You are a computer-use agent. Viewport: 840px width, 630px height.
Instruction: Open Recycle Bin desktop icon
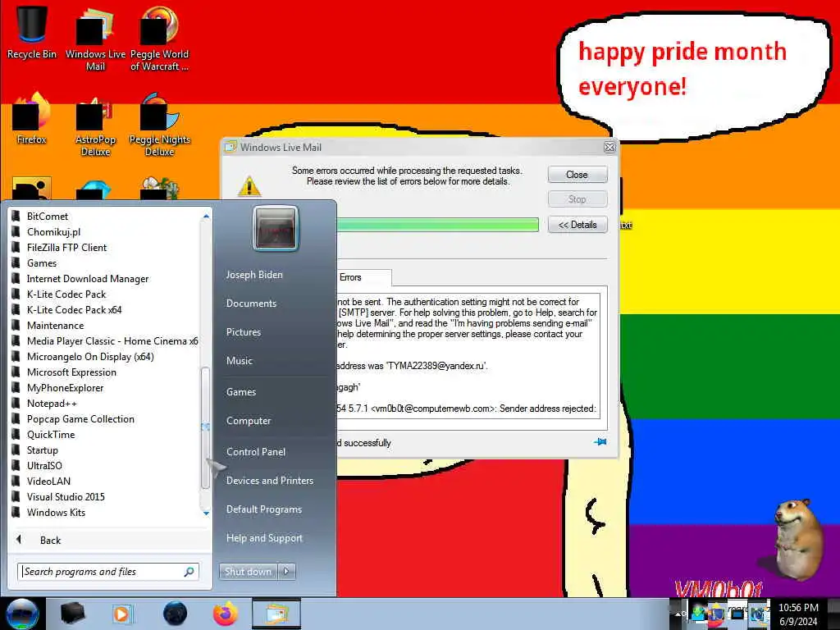[32, 32]
